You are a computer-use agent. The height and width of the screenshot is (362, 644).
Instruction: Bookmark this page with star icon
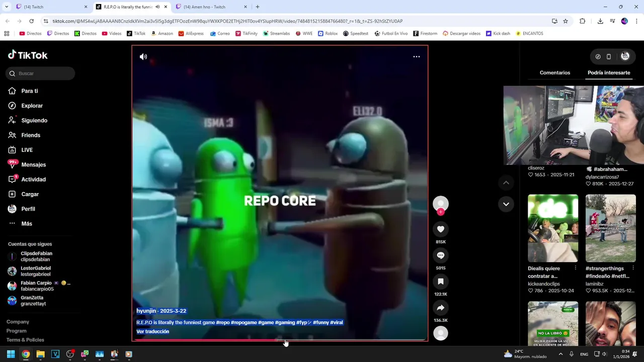tap(566, 21)
